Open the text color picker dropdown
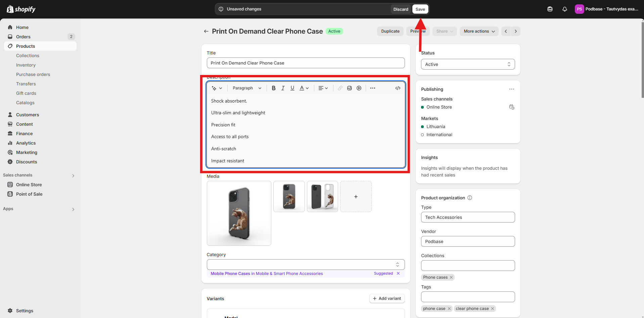 (304, 88)
